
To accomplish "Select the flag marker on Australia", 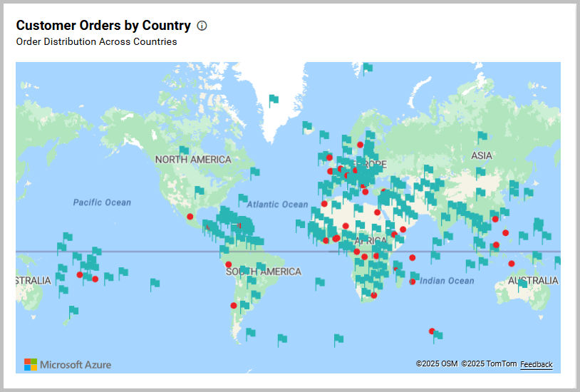I will point(522,284).
